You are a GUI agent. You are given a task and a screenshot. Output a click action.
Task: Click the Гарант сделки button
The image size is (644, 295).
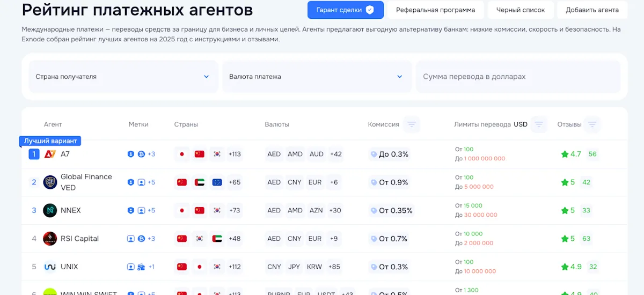click(x=345, y=10)
